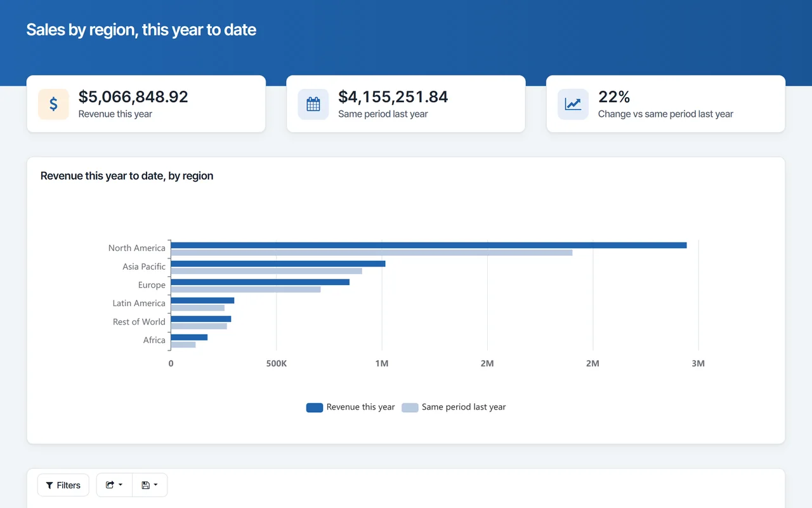Open the Filters button

pyautogui.click(x=63, y=485)
